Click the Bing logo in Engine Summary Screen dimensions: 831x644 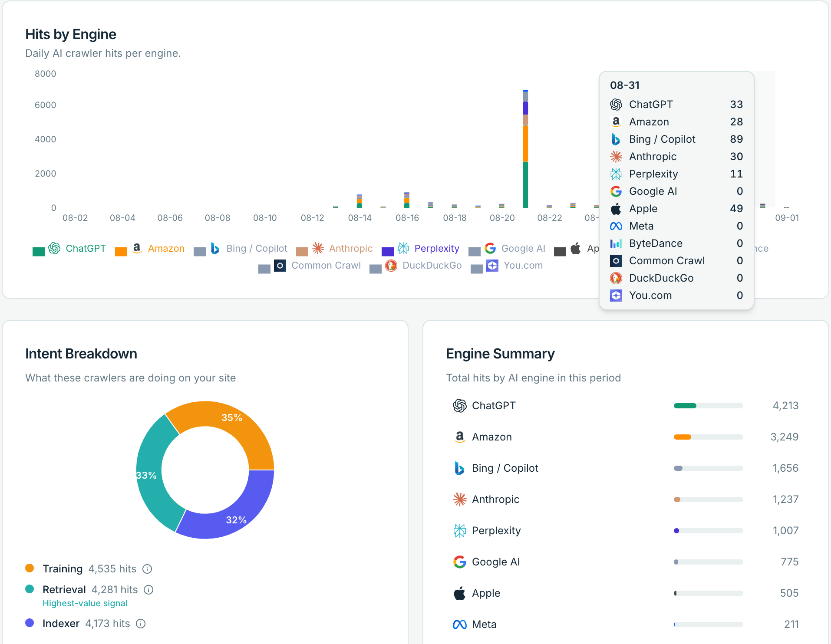459,468
